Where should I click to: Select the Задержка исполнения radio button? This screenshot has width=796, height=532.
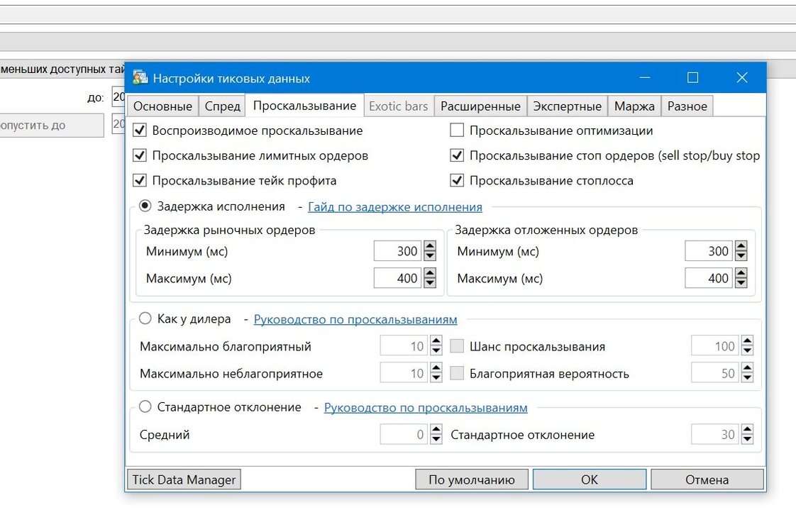(145, 206)
